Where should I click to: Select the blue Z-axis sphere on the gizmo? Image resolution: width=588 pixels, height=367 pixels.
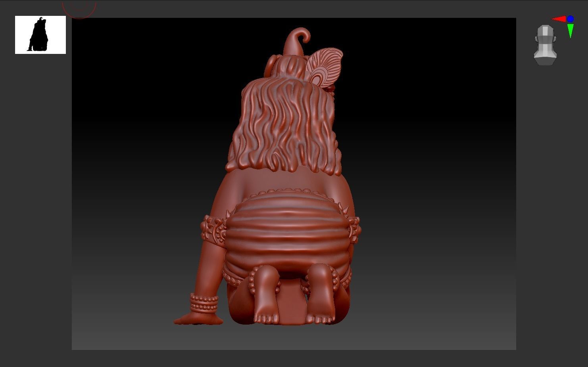(x=571, y=18)
